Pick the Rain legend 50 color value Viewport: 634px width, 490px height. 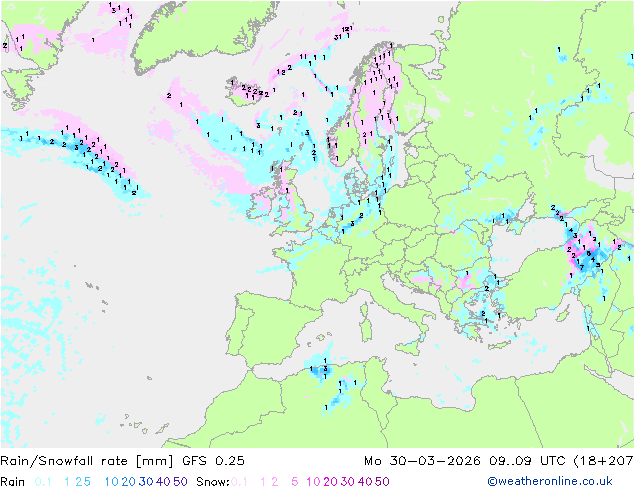[x=180, y=482]
